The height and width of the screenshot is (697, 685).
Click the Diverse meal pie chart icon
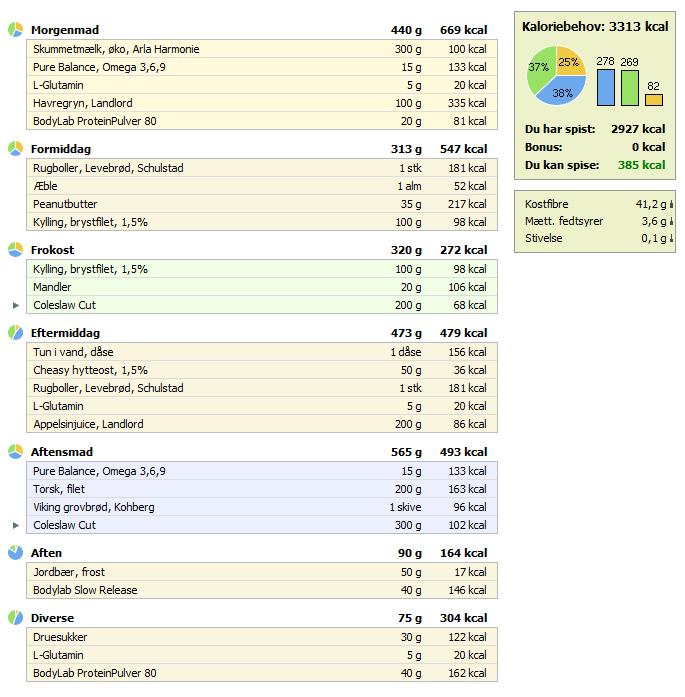[16, 617]
